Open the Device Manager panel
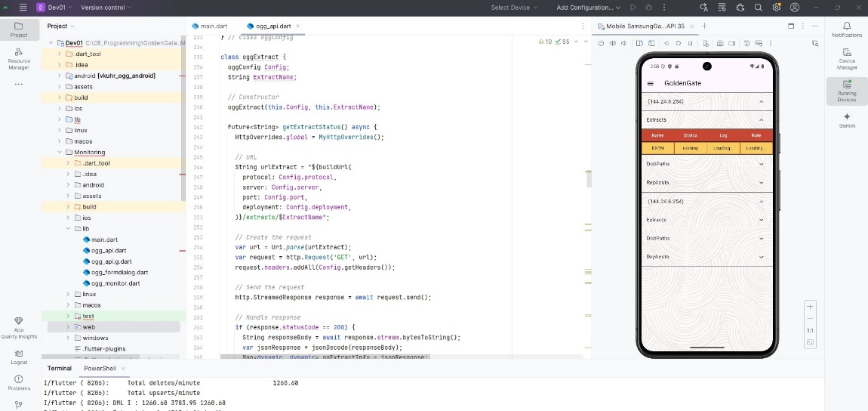 (847, 57)
